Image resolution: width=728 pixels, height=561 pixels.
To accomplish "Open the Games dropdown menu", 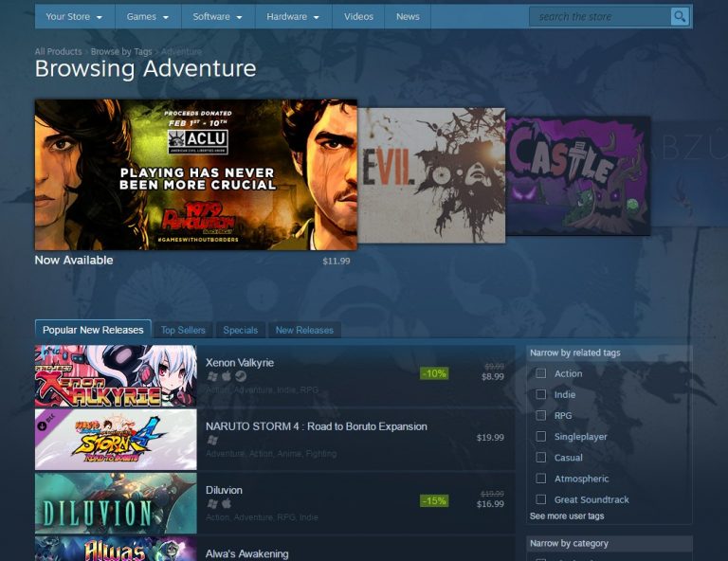I will (148, 17).
